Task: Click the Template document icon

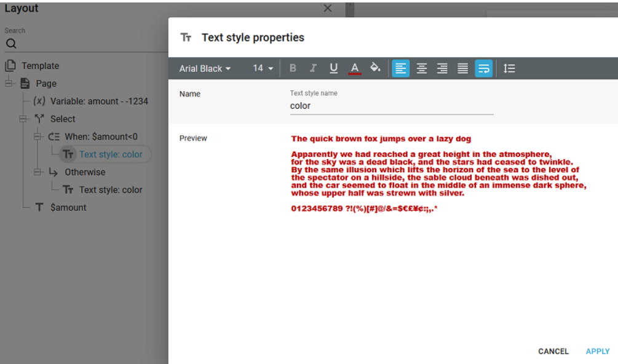Action: click(10, 65)
